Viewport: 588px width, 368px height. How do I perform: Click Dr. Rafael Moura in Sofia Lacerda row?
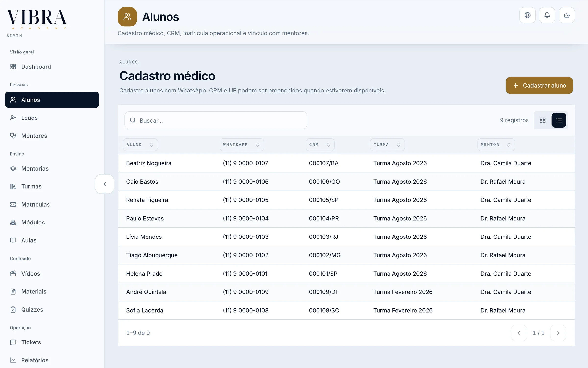503,310
